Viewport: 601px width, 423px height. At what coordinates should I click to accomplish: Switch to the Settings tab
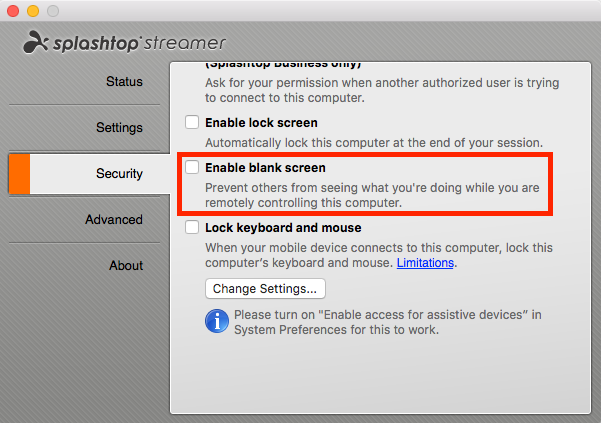[x=119, y=128]
